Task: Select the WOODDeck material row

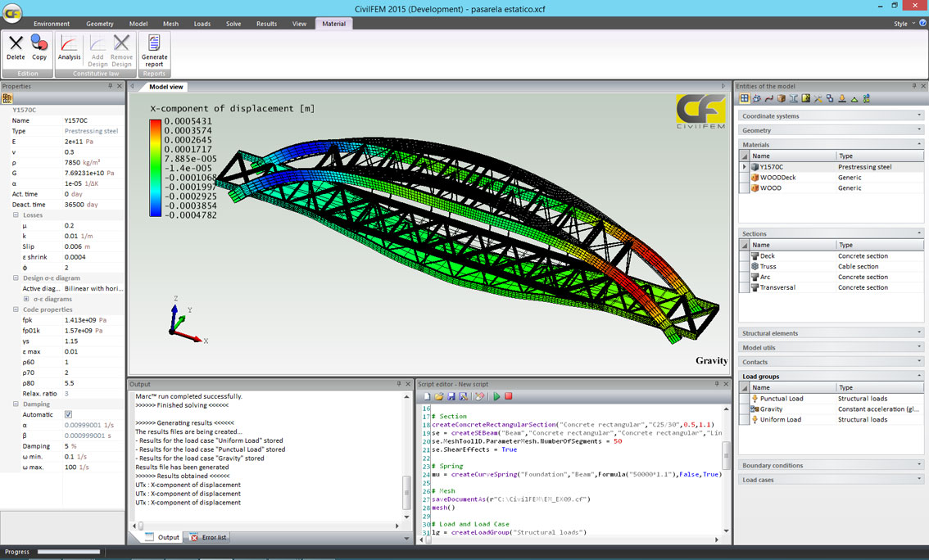Action: tap(777, 177)
